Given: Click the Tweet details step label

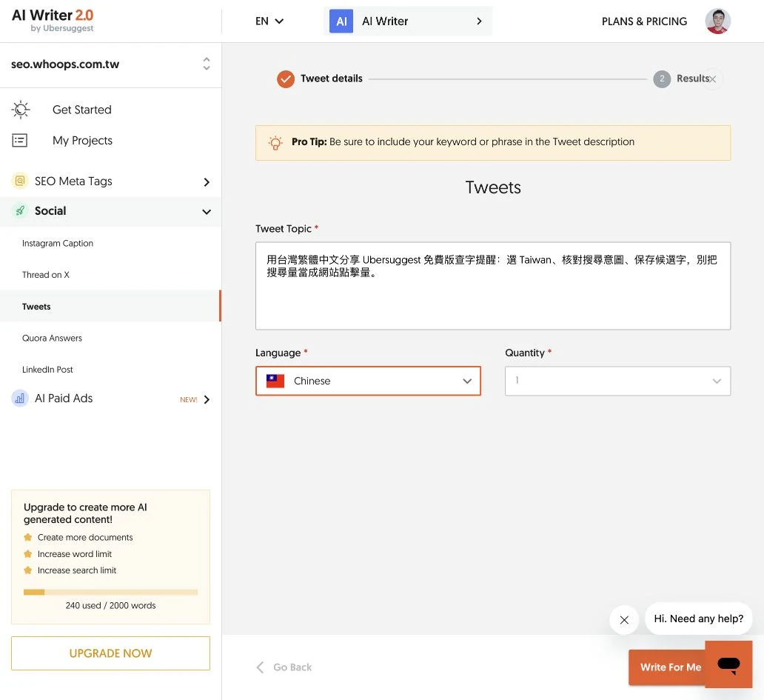Looking at the screenshot, I should click(332, 79).
